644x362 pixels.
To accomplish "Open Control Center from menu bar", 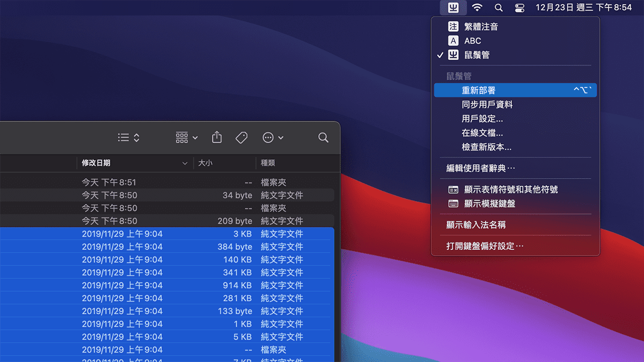I will (x=519, y=8).
